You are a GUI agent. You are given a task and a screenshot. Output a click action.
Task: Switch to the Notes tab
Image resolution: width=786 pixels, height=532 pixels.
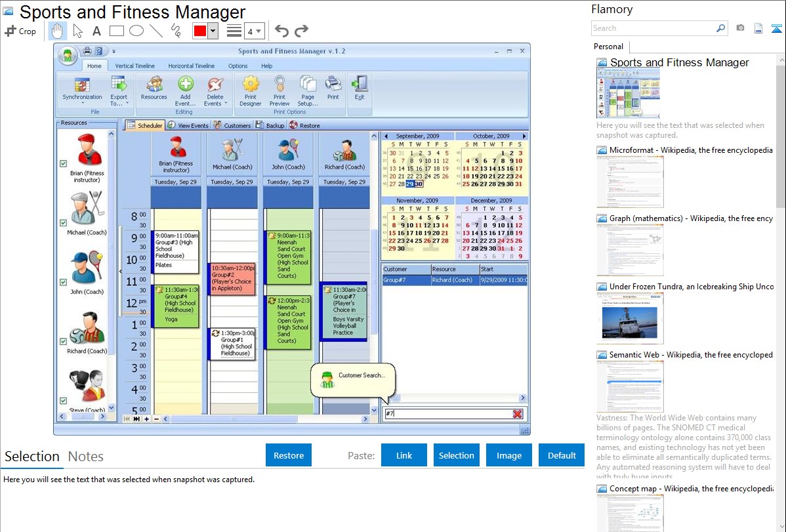pos(86,457)
